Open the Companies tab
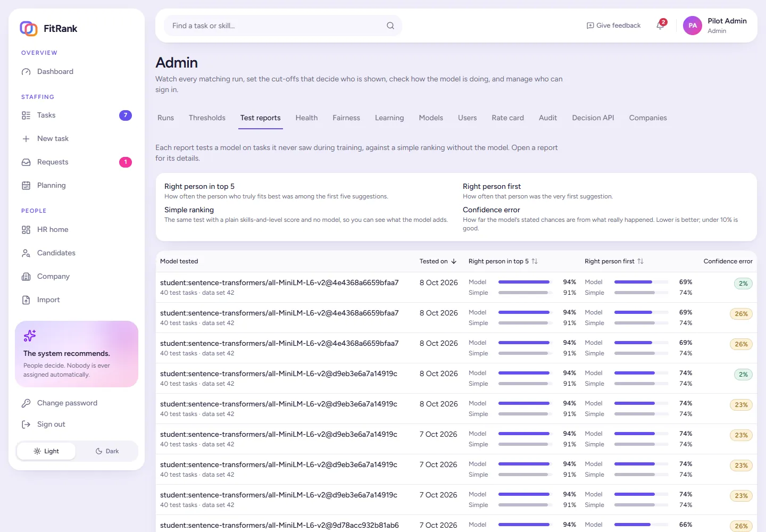The image size is (766, 532). tap(648, 118)
